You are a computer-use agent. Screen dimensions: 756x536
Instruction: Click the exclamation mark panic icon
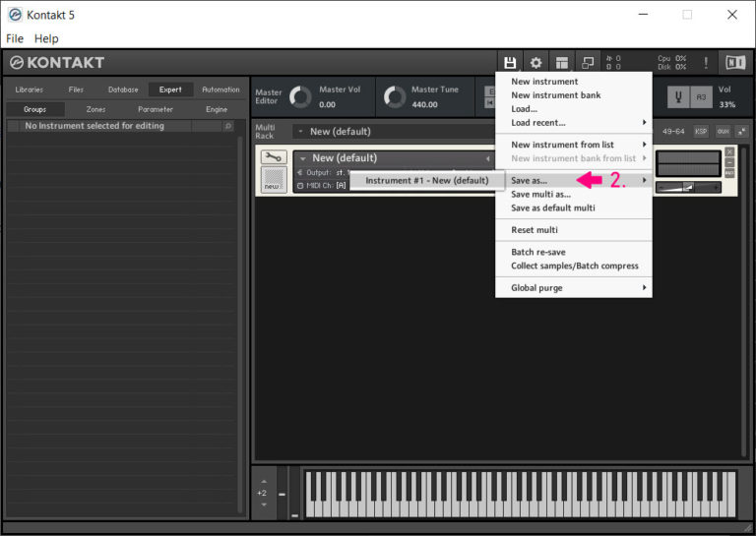click(705, 62)
